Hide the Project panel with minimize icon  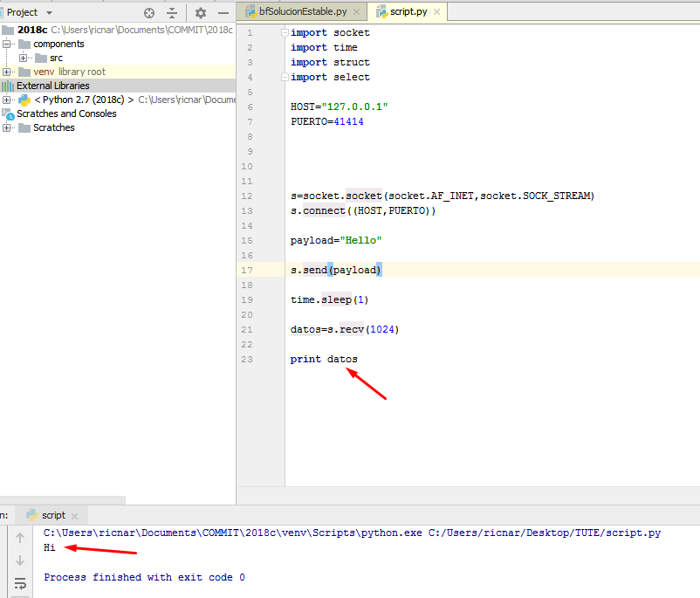(x=223, y=13)
